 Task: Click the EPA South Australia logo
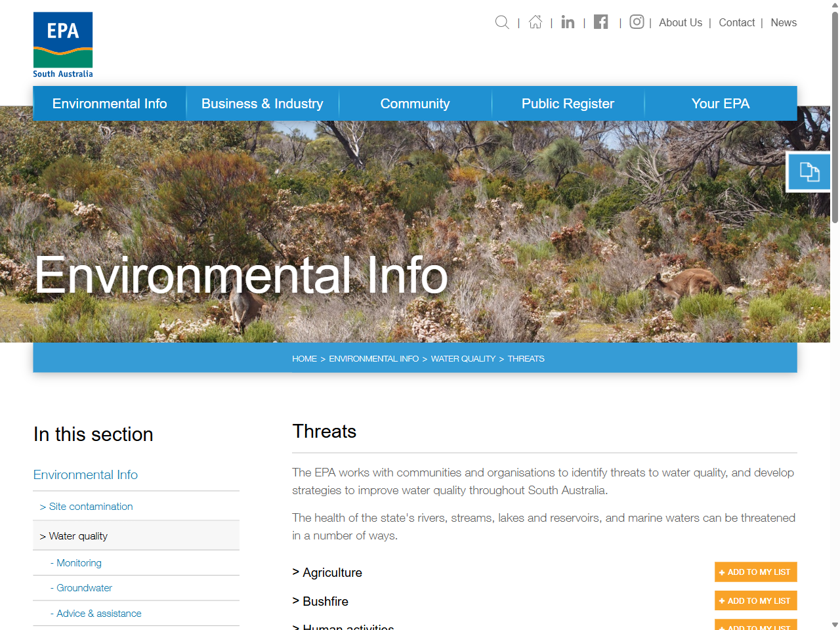click(x=62, y=44)
